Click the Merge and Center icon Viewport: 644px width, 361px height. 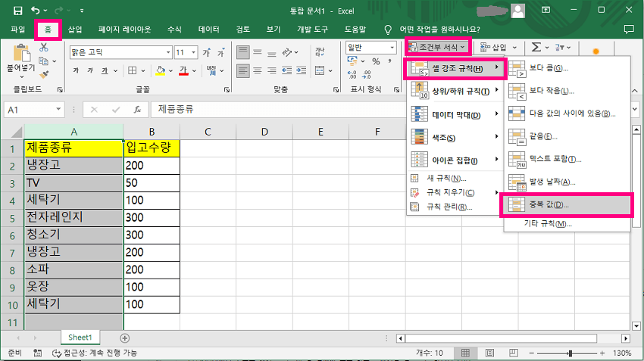(x=320, y=70)
